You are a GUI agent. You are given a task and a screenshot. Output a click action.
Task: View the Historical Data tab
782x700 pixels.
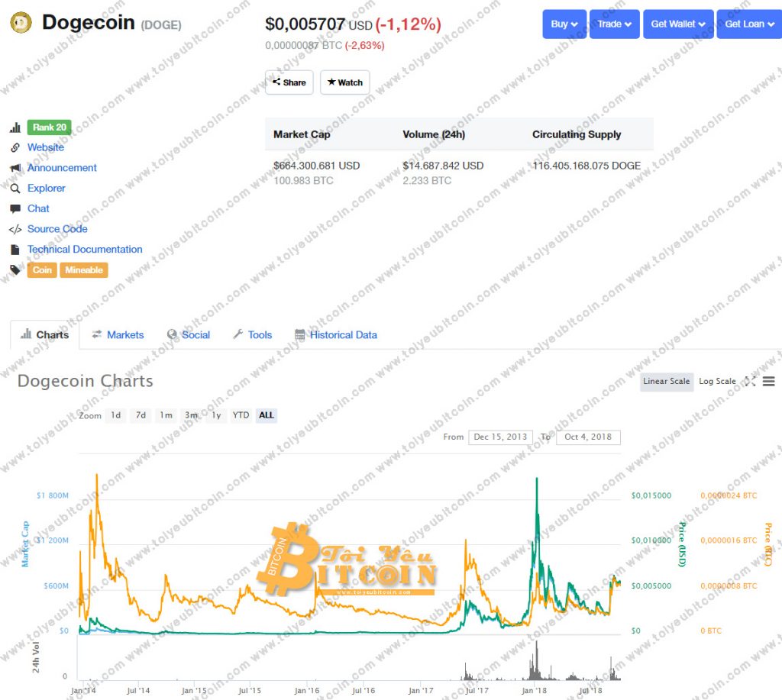click(336, 335)
